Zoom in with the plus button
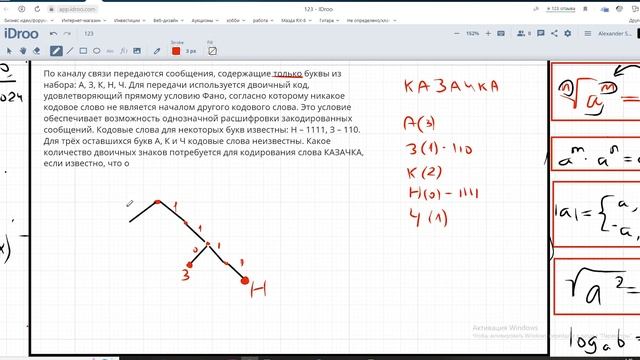 click(488, 33)
